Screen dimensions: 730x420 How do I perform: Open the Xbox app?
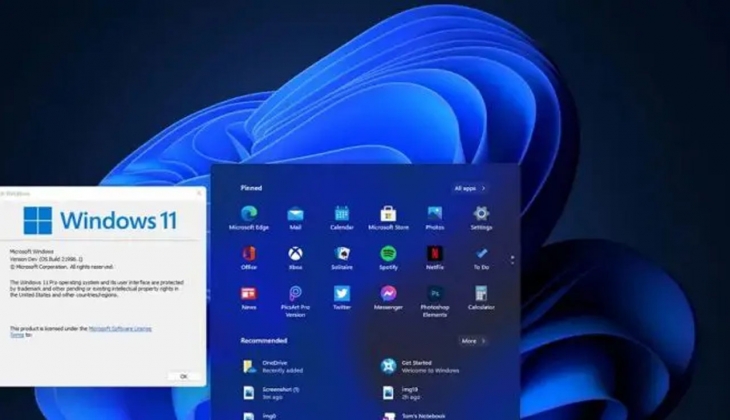pos(295,258)
